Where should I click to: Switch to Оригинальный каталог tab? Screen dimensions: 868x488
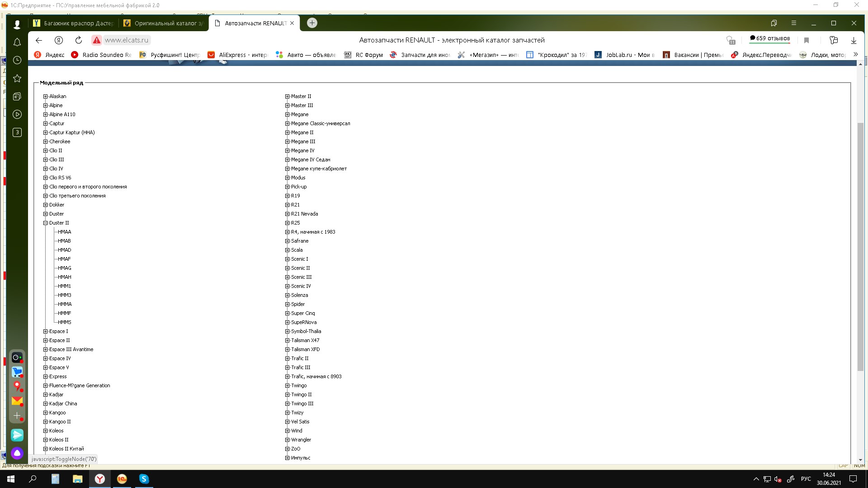[x=163, y=23]
